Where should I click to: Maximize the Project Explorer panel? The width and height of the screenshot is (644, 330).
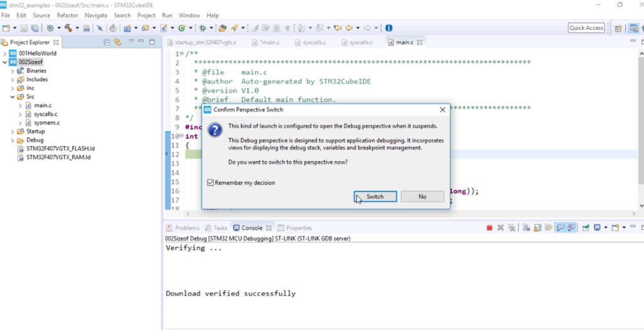tap(152, 42)
